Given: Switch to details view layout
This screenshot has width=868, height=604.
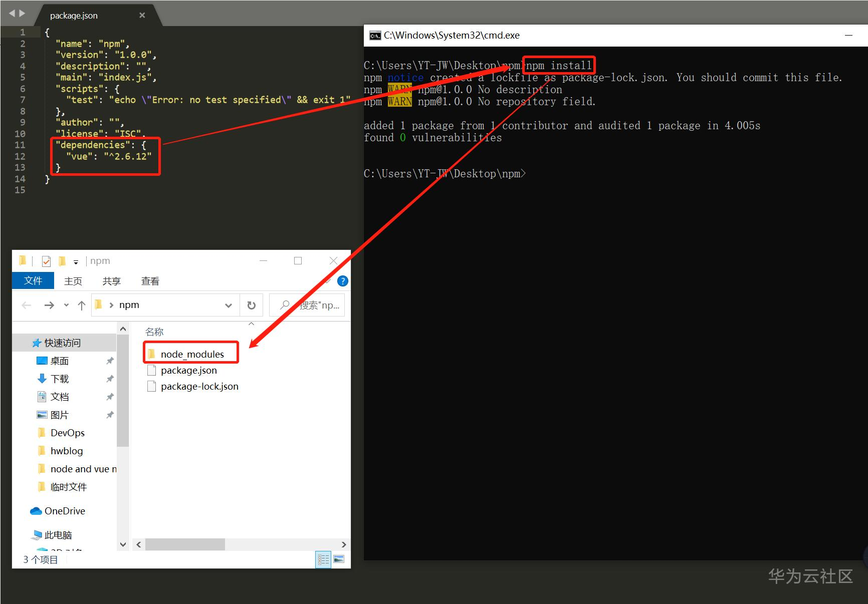Looking at the screenshot, I should [324, 559].
